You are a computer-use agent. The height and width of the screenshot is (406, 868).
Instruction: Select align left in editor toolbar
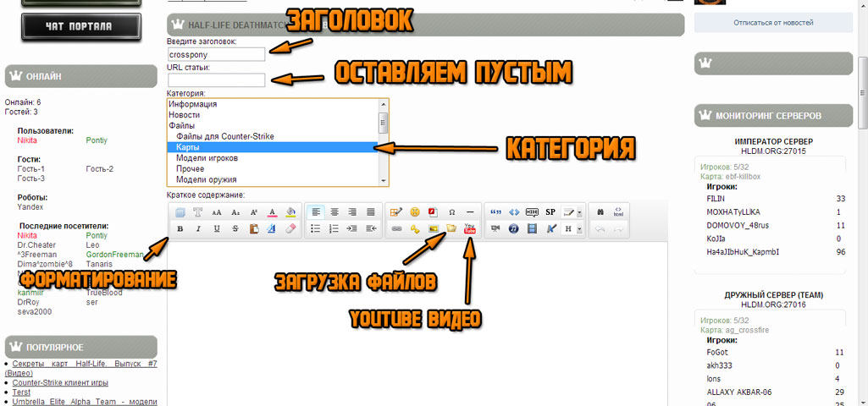pos(315,212)
